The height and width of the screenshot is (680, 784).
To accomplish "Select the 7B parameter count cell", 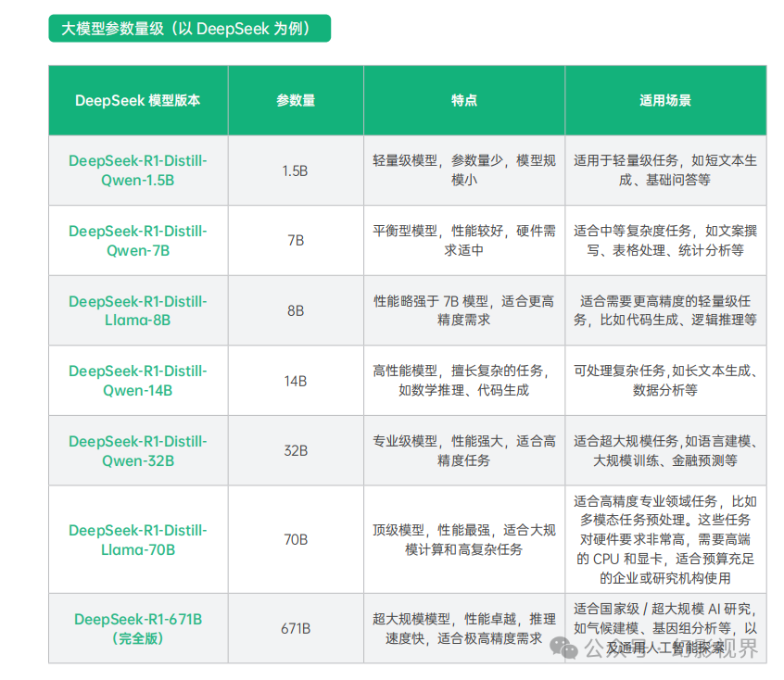I will [296, 241].
